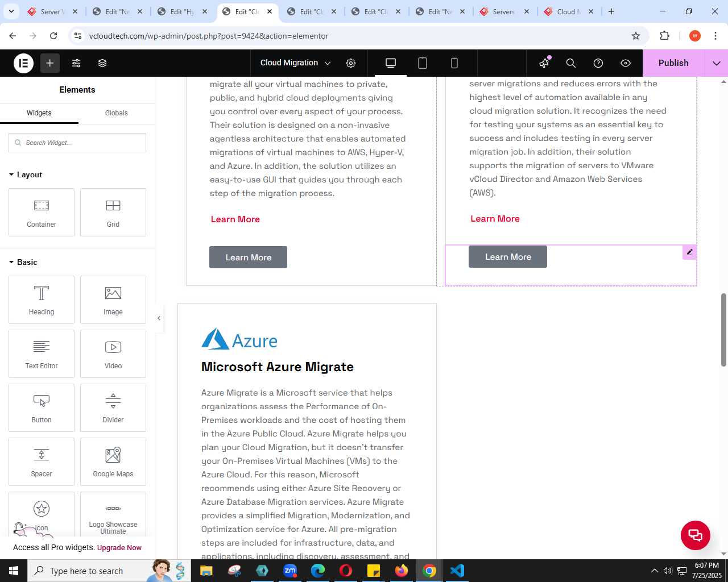Select the Google Maps widget
The width and height of the screenshot is (728, 582).
(x=113, y=462)
